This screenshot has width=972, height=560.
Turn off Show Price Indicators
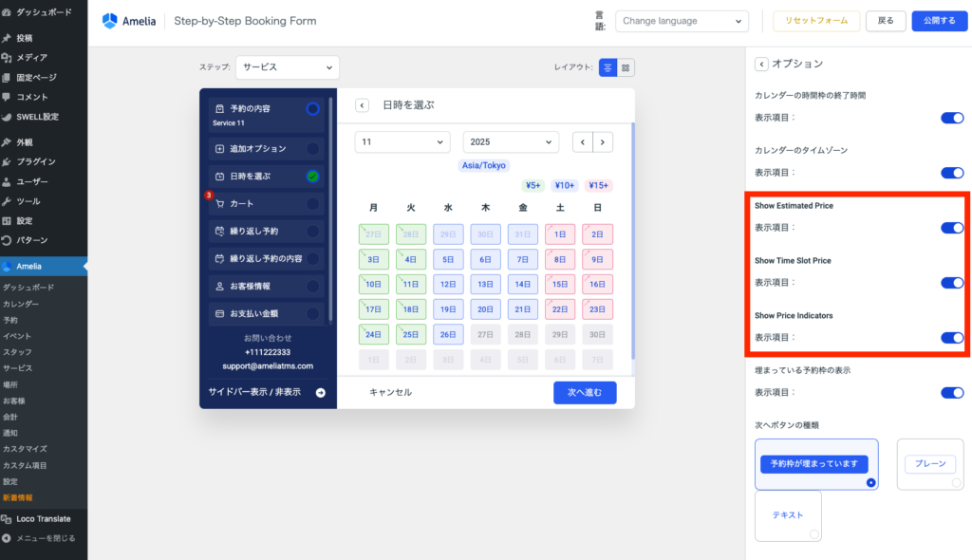(951, 337)
